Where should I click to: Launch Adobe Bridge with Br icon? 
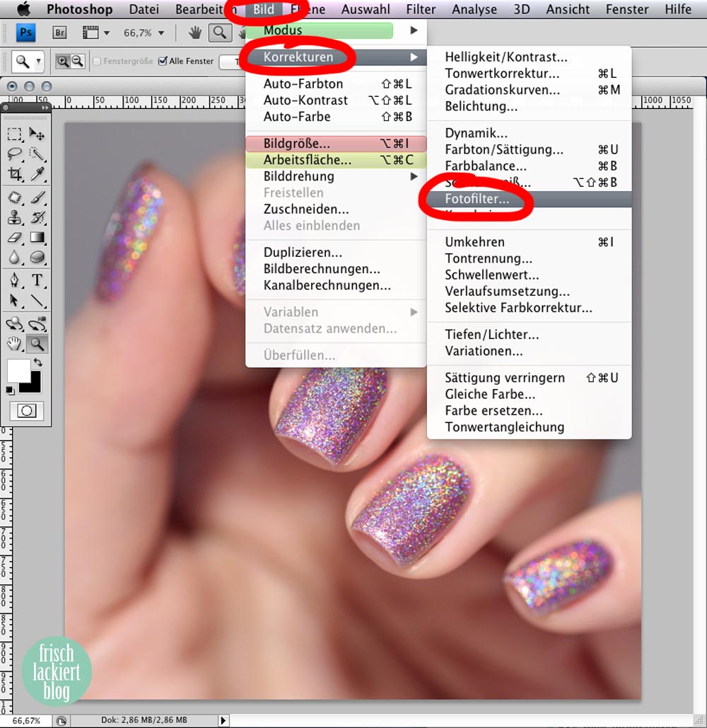click(59, 33)
